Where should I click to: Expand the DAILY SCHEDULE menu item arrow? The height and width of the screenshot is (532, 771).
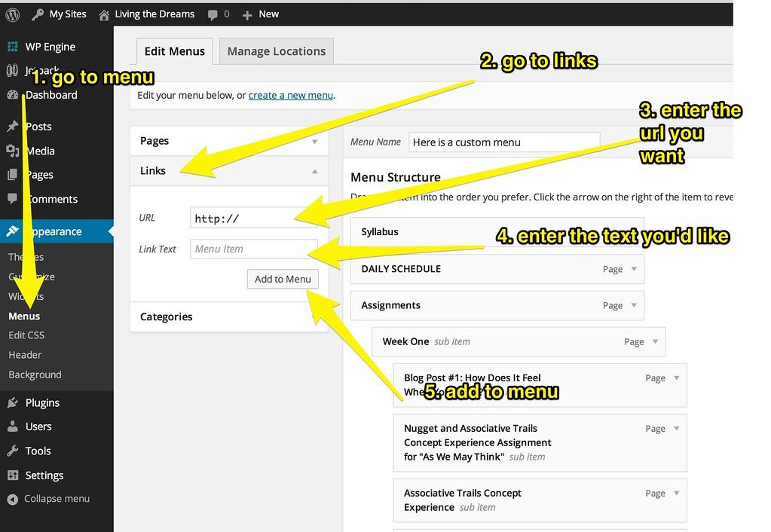634,269
